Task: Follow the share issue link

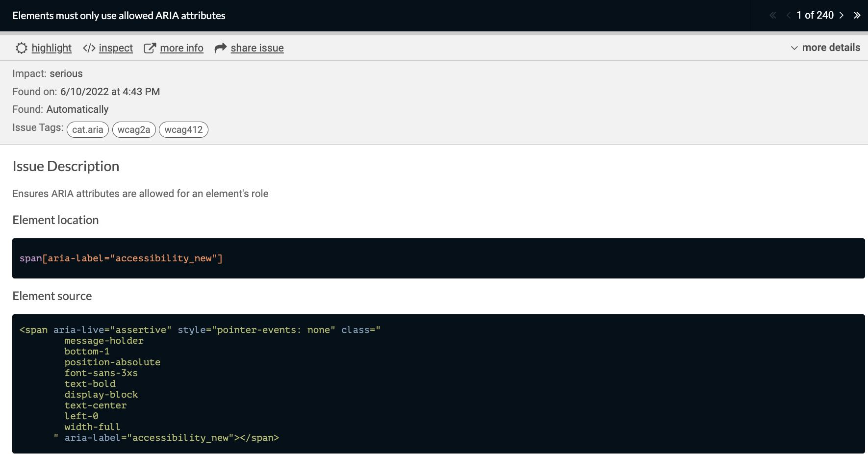Action: click(x=257, y=48)
